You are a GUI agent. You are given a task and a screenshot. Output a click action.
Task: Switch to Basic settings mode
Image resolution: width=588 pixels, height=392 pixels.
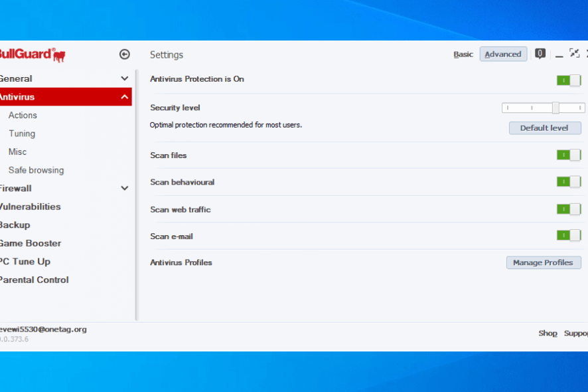click(x=463, y=54)
